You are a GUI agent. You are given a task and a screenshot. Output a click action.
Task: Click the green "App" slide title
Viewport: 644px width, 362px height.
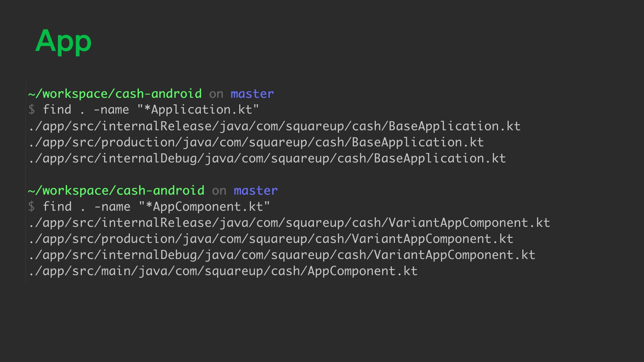63,41
